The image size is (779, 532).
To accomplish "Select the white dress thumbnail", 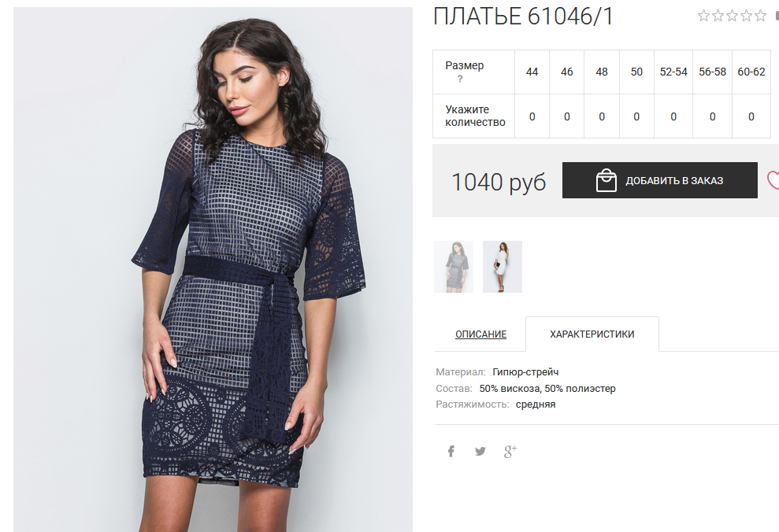I will [503, 267].
